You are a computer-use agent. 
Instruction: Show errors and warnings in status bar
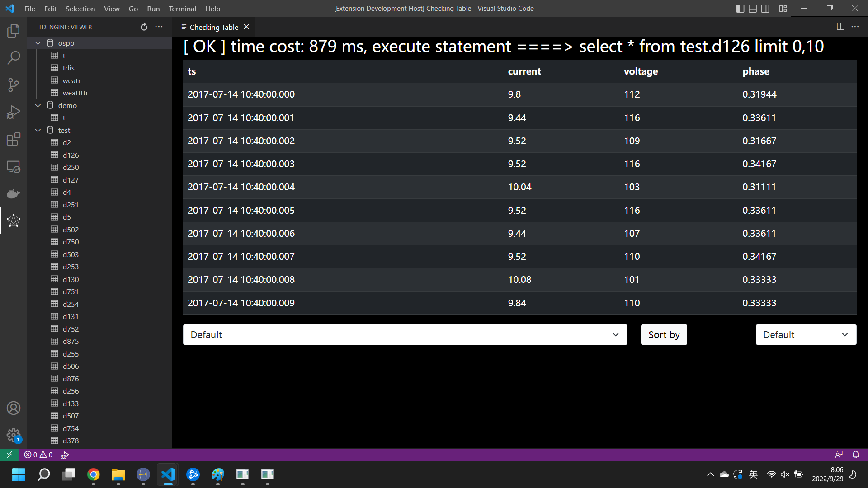click(x=38, y=455)
